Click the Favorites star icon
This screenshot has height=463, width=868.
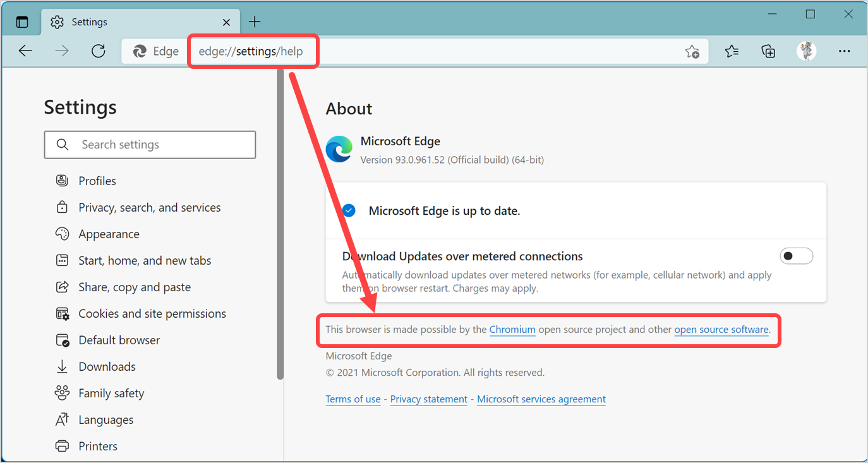tap(732, 51)
